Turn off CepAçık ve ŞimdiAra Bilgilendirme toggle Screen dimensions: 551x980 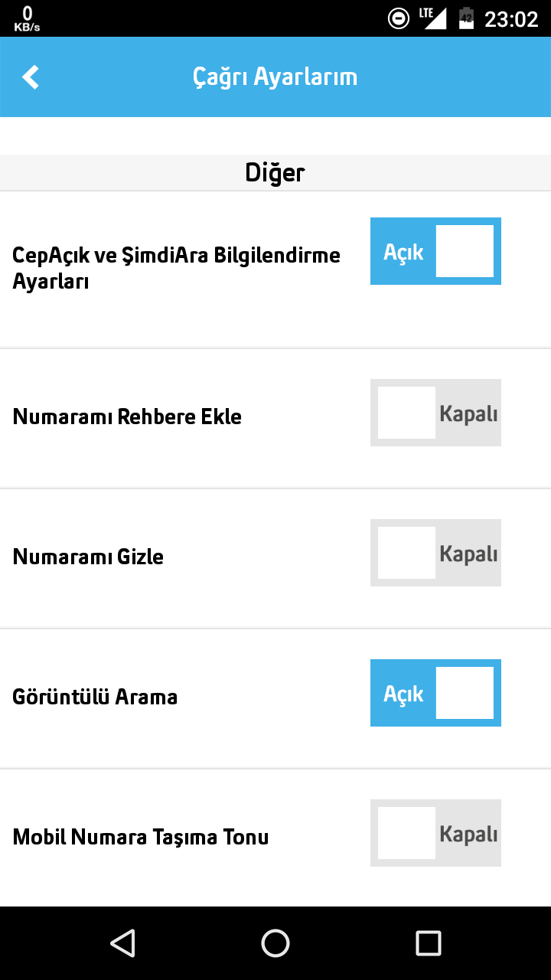coord(435,251)
